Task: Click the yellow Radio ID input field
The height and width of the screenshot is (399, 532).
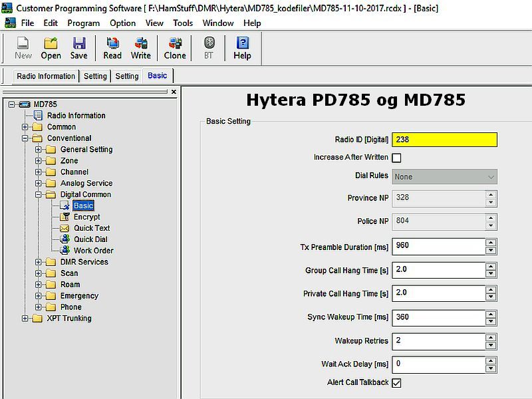Action: click(444, 140)
